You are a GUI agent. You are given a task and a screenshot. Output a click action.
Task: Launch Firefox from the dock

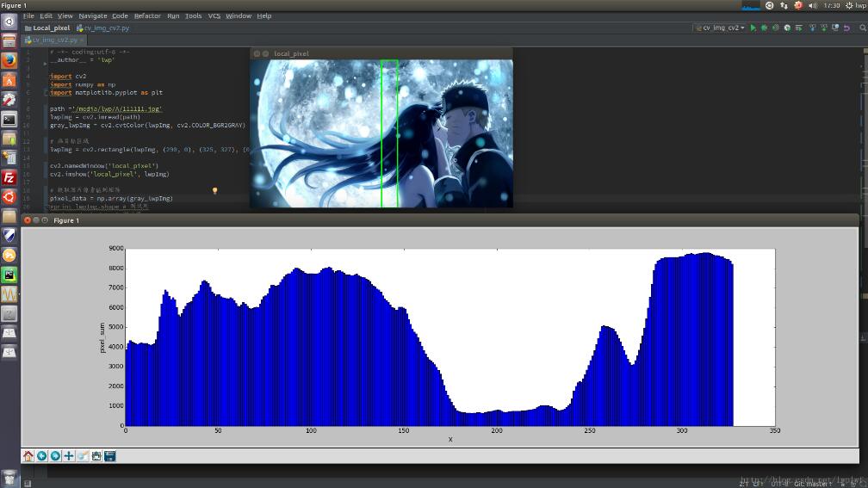(x=9, y=59)
